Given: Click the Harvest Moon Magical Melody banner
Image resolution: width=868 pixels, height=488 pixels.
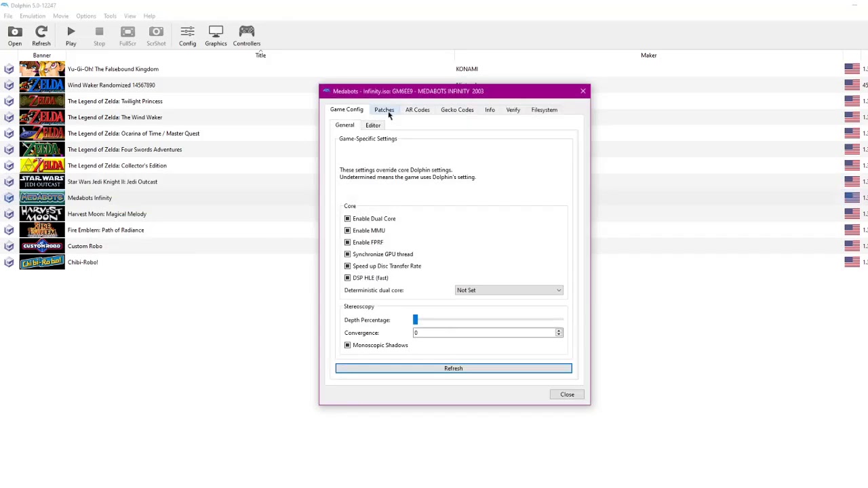Looking at the screenshot, I should click(x=42, y=214).
